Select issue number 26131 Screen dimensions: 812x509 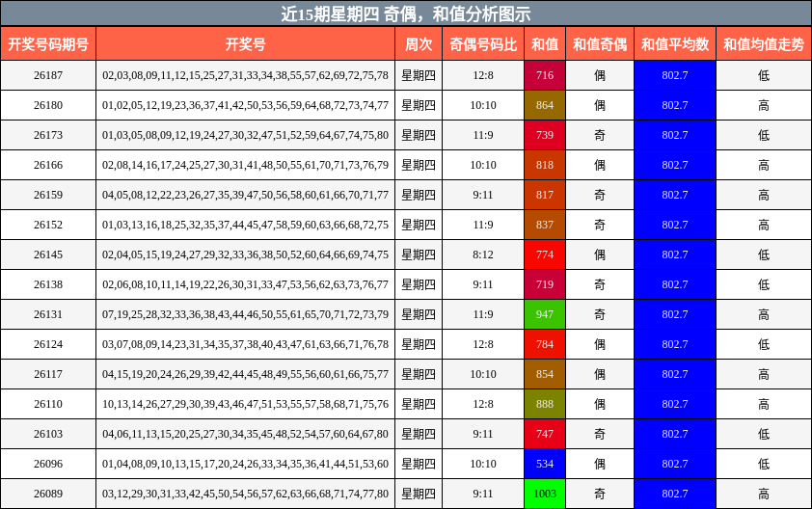[48, 314]
